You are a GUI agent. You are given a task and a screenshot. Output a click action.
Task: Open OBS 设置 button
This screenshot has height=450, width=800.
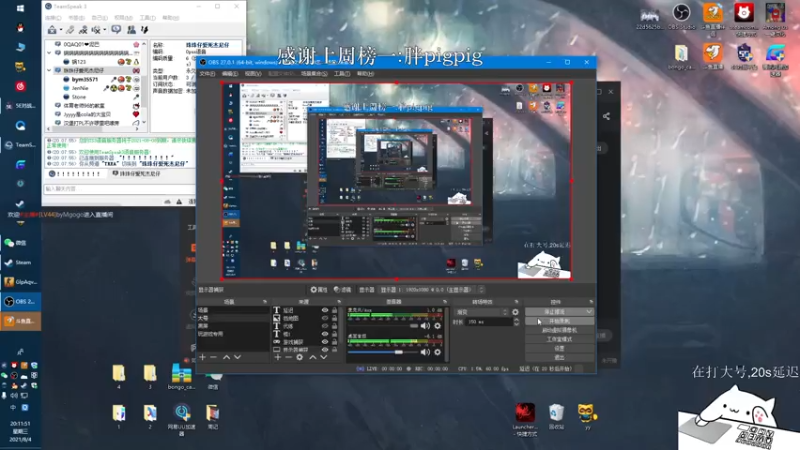(x=560, y=348)
